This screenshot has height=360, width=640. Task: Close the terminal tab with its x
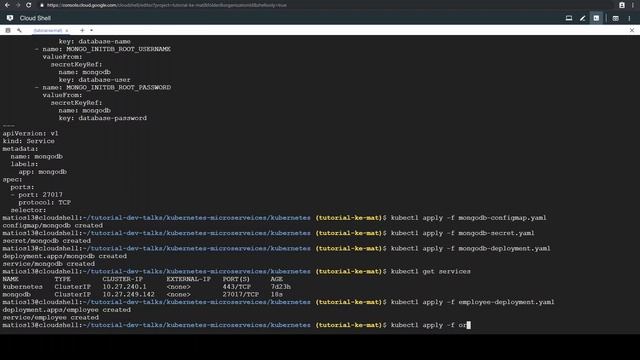pos(67,31)
